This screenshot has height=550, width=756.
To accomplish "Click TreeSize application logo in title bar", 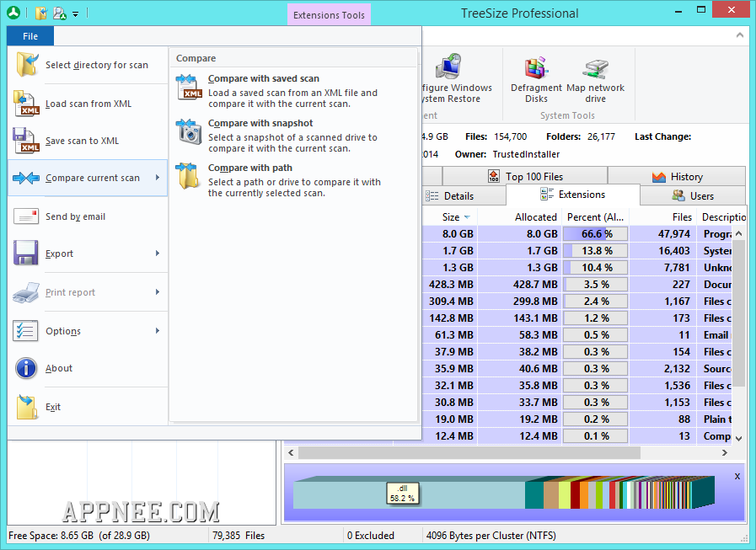I will coord(13,13).
